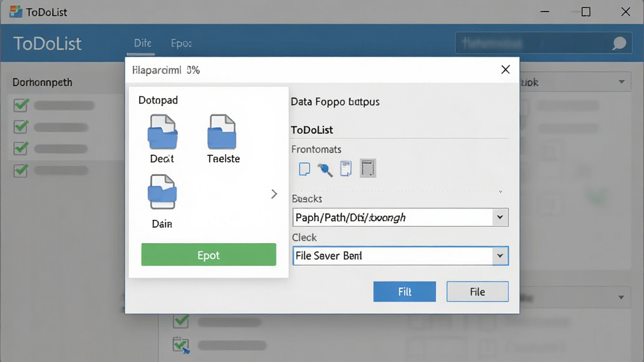
Task: Click the search field in the header
Action: (x=543, y=43)
